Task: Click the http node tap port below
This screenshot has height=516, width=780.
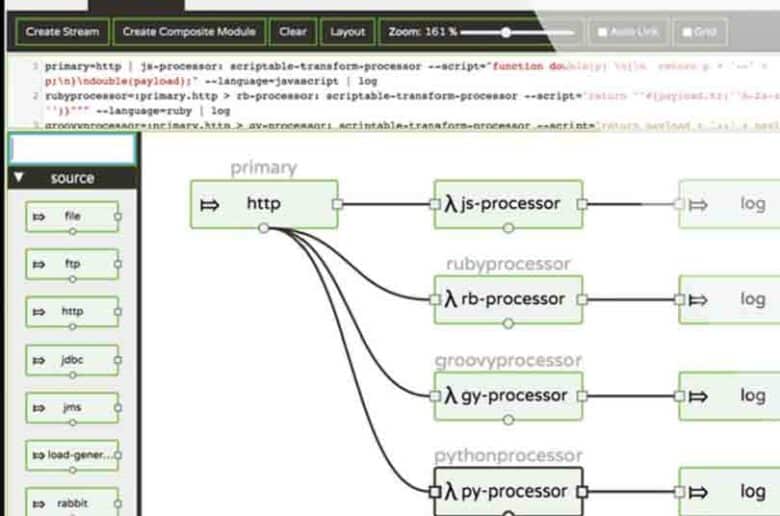Action: click(x=264, y=228)
